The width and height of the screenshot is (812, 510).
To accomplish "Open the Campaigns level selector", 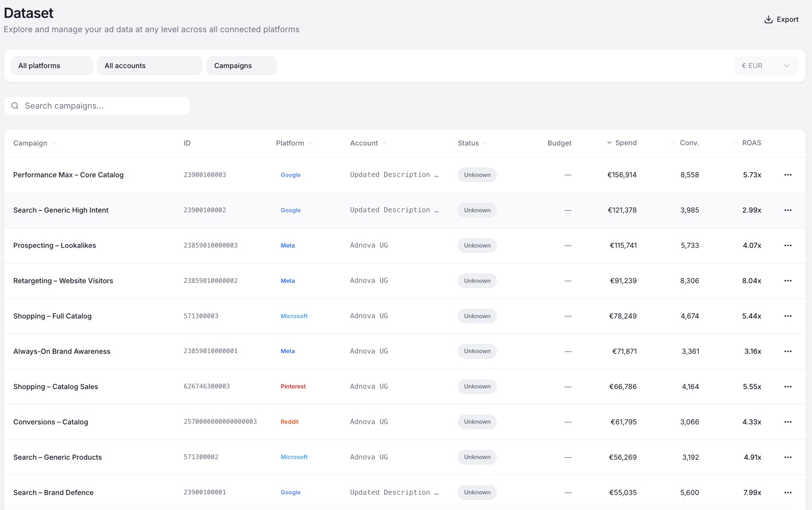I will [x=242, y=65].
